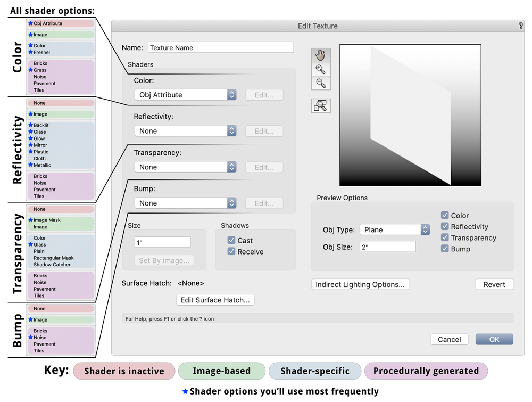
Task: Confirm changes with the OK button
Action: click(494, 339)
